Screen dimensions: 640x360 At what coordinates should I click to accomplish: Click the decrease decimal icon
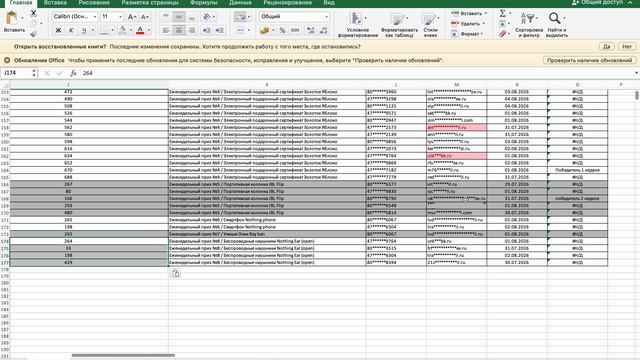pos(323,30)
